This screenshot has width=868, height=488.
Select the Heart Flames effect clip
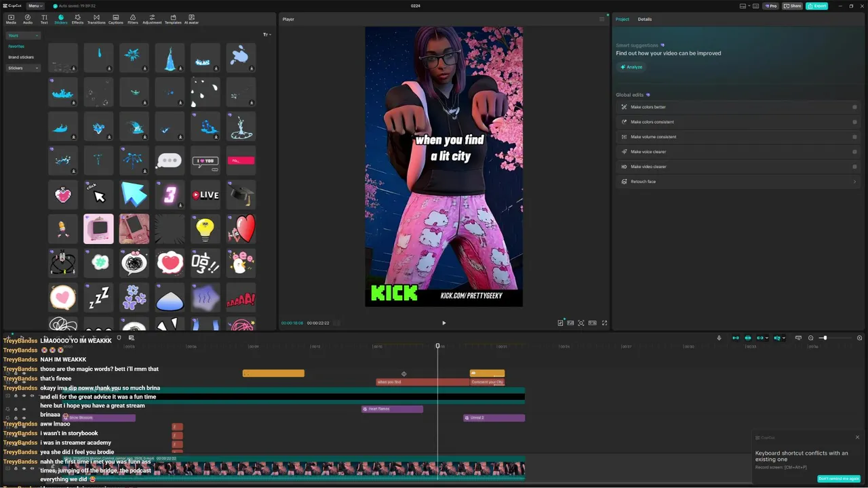tap(392, 409)
